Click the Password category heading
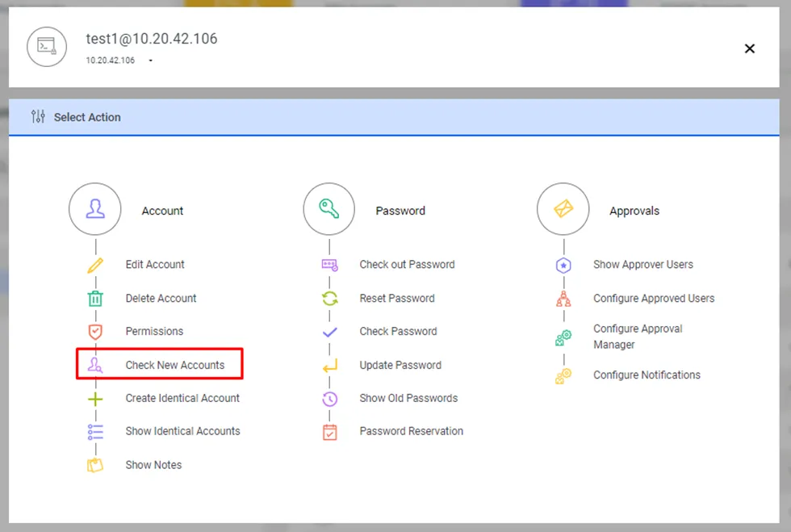The height and width of the screenshot is (532, 791). click(400, 211)
